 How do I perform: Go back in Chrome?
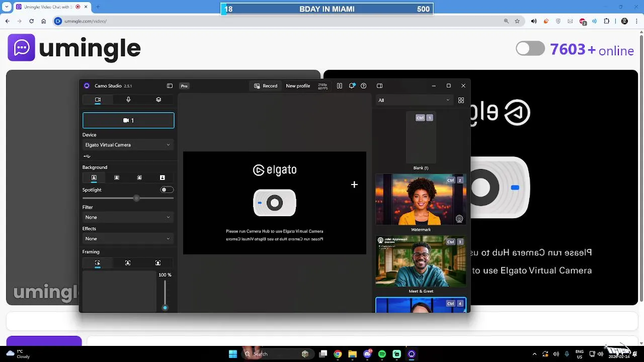[8, 21]
